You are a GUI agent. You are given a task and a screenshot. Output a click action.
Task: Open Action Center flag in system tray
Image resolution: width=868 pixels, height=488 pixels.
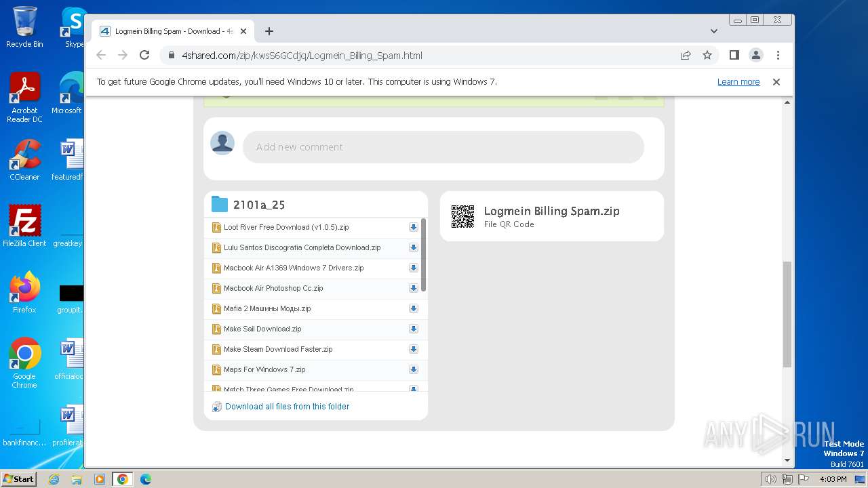click(x=804, y=479)
